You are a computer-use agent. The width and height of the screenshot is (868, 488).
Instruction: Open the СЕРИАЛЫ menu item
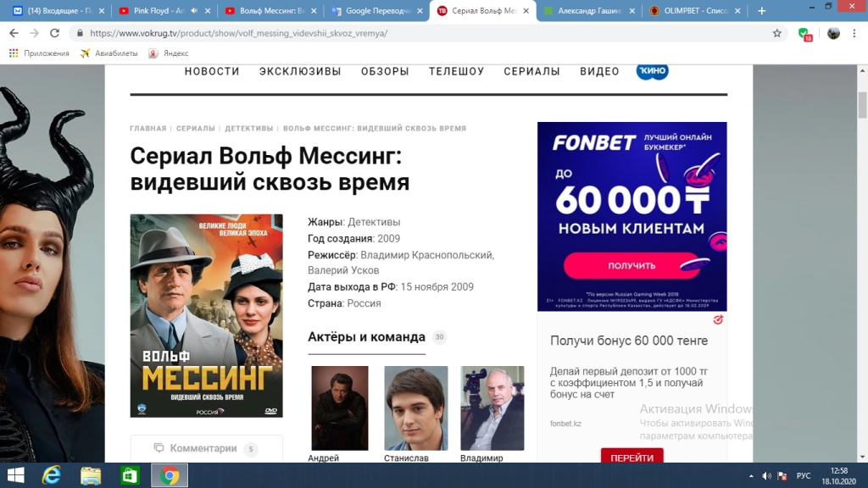531,71
